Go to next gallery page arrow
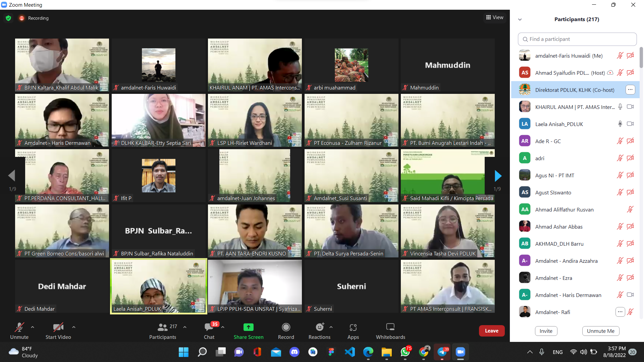The height and width of the screenshot is (362, 644). (x=498, y=176)
